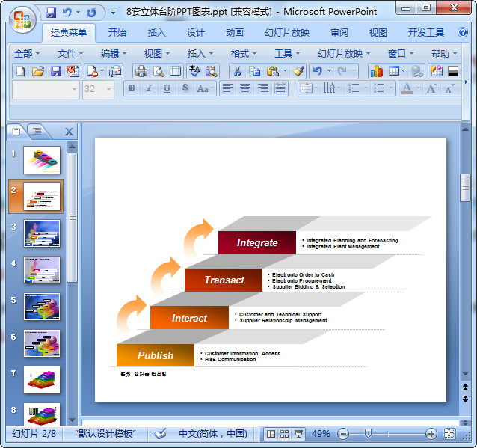Open the Customize Quick Access Toolbar dropdown

(113, 13)
